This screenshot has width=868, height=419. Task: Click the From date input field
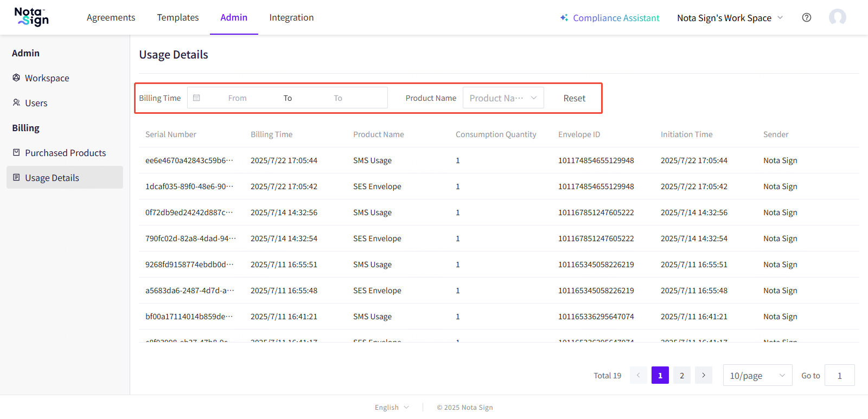tap(238, 98)
